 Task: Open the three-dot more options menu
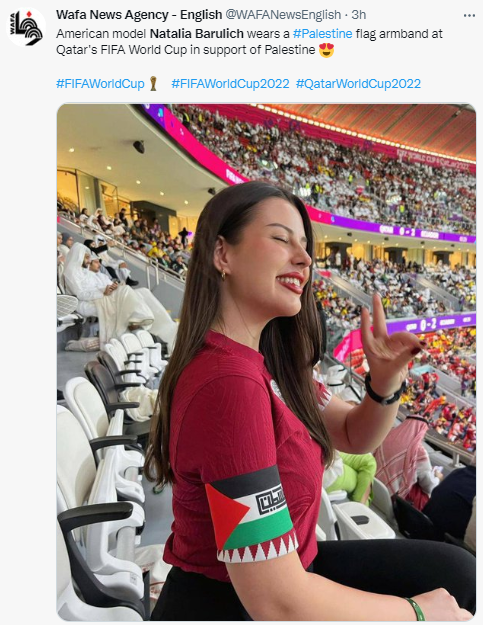469,16
